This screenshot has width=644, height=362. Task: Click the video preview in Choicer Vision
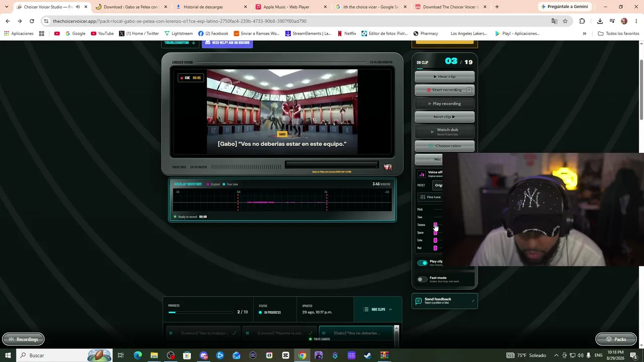[x=282, y=111]
